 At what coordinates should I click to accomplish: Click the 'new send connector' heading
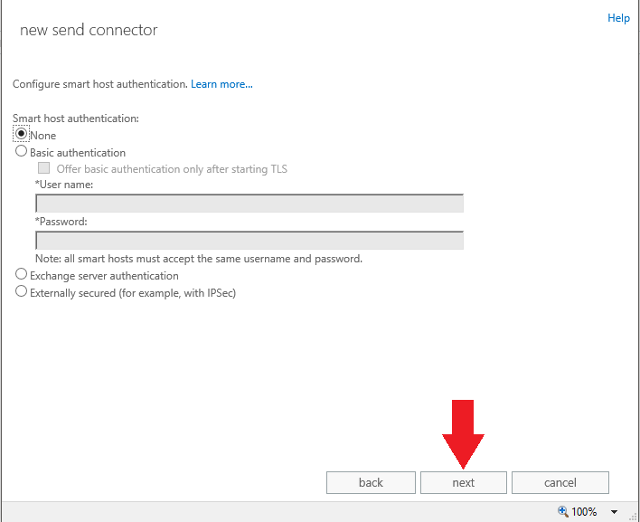click(x=89, y=30)
